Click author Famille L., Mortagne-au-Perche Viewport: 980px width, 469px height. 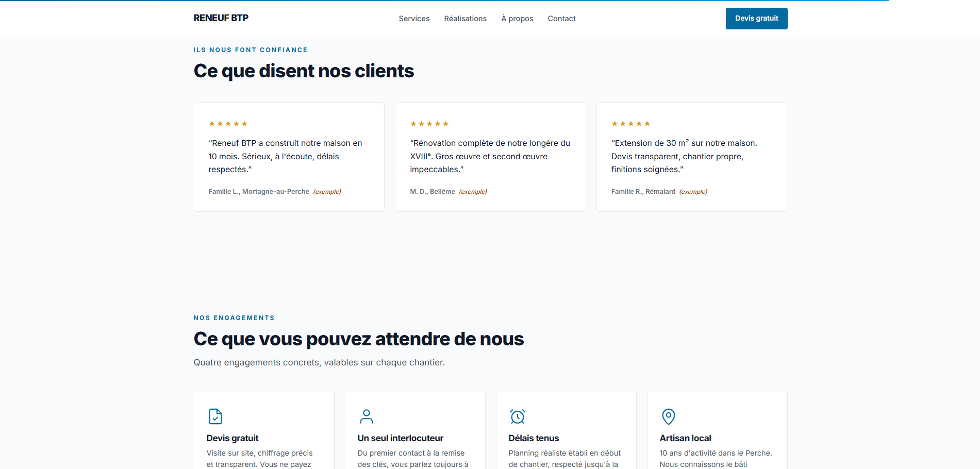[259, 192]
